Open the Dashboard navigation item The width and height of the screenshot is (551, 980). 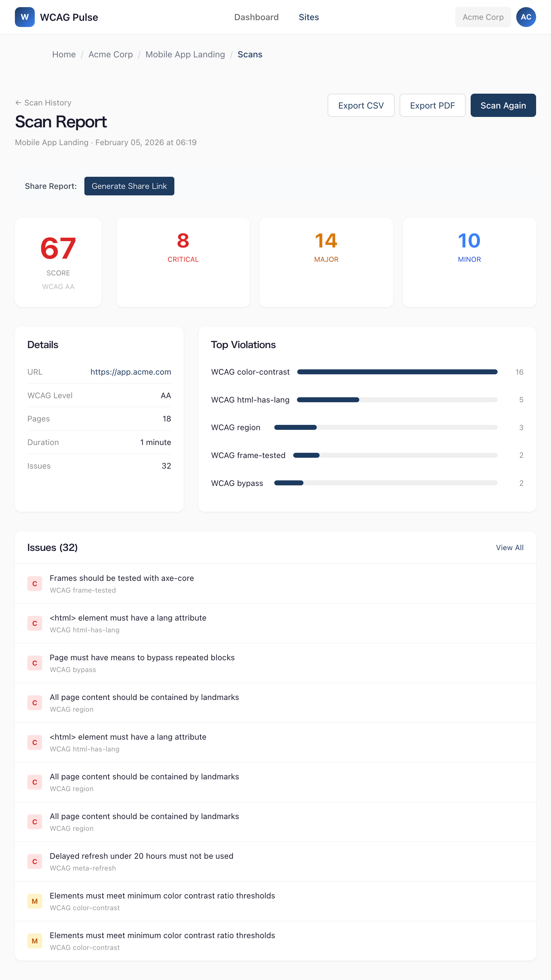tap(257, 17)
